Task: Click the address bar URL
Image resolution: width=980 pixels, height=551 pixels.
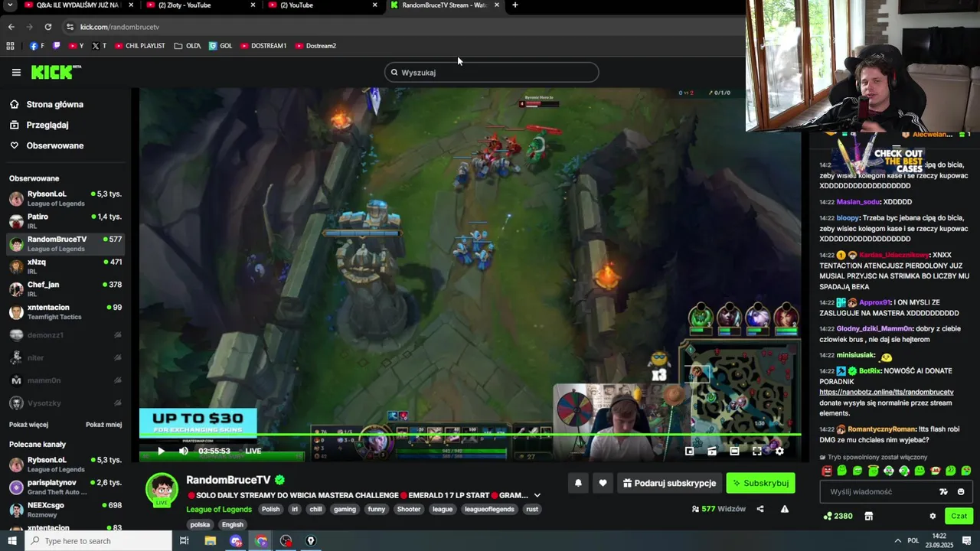Action: click(x=119, y=27)
